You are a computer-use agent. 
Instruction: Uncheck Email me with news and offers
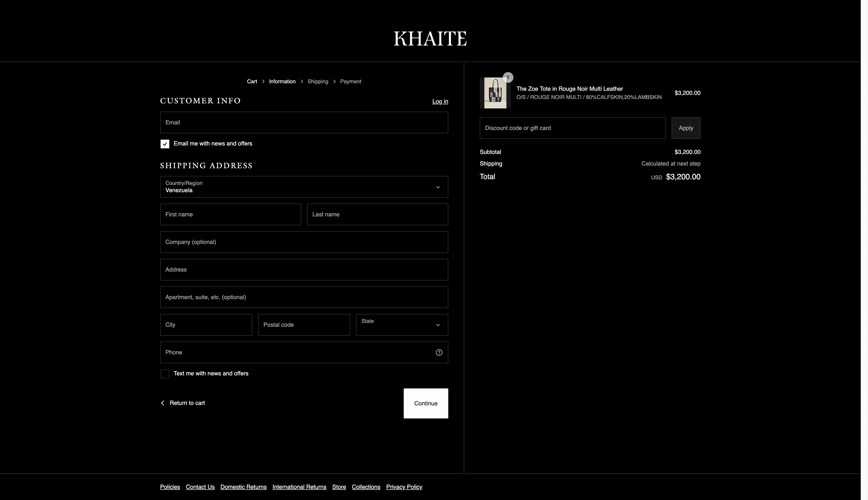[x=165, y=144]
